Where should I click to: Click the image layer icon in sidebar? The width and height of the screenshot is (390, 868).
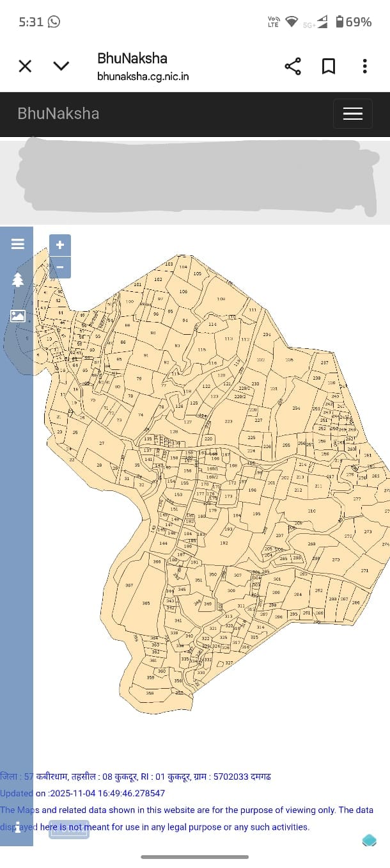click(17, 316)
